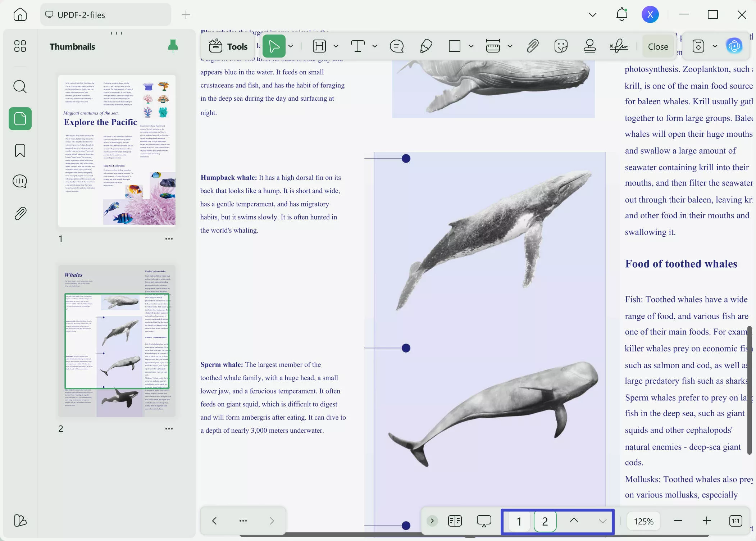Select the stamp tool
The width and height of the screenshot is (756, 541).
pos(589,46)
